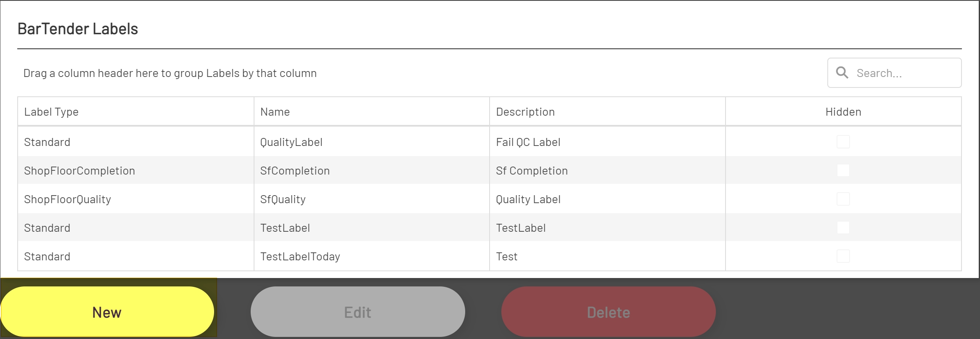Click the Hidden column header

(843, 112)
